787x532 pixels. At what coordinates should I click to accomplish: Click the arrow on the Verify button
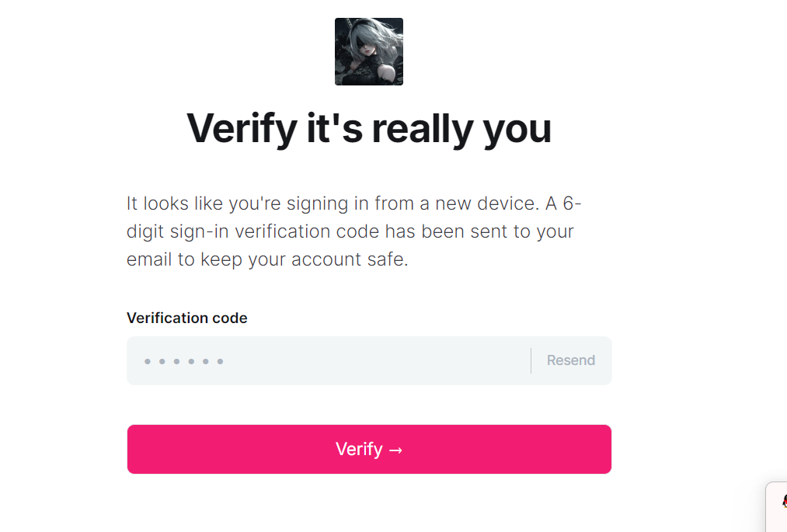(395, 450)
